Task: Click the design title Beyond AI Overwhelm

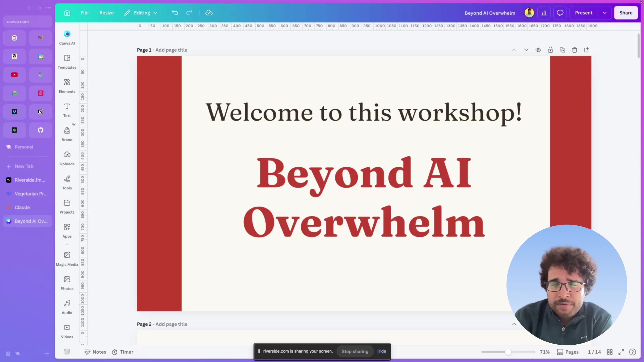Action: click(x=490, y=13)
